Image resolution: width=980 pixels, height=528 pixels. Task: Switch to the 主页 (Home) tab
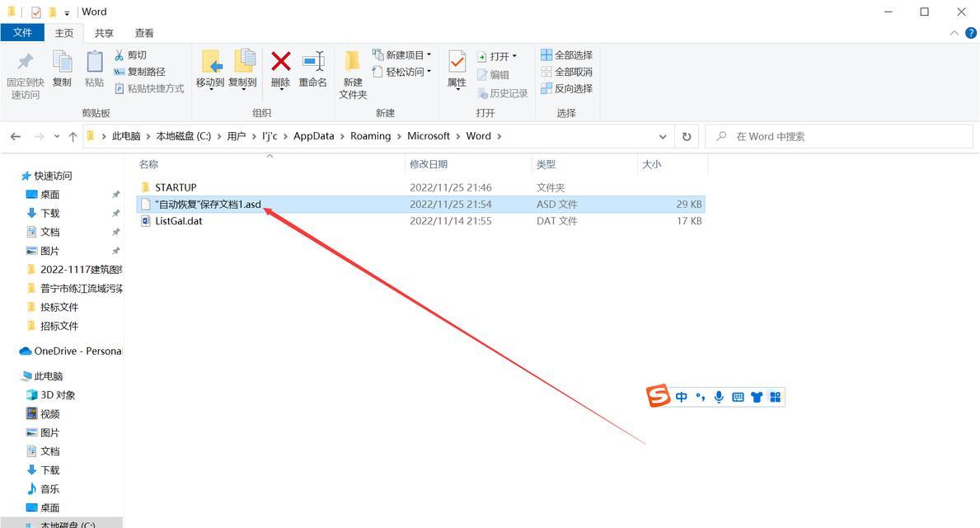pos(63,33)
